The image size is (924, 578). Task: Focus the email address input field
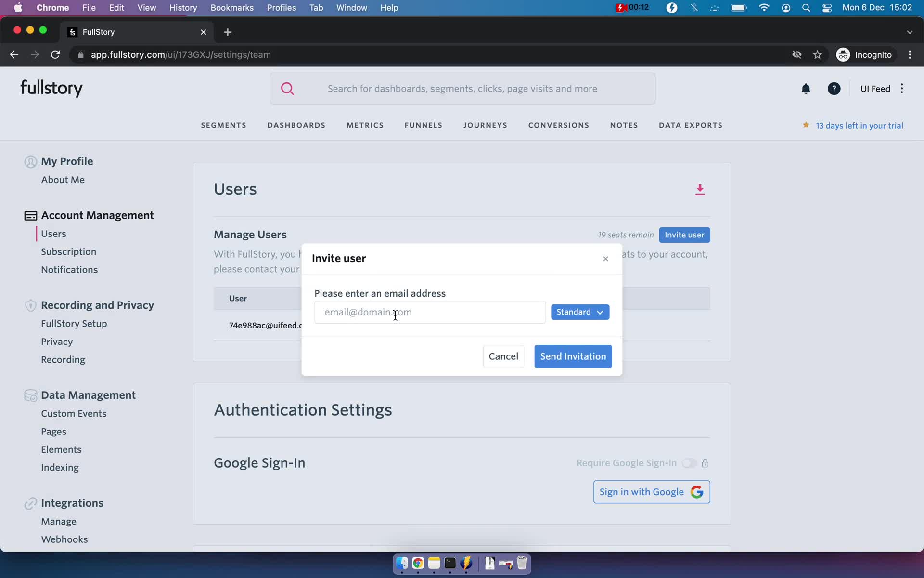click(x=430, y=312)
